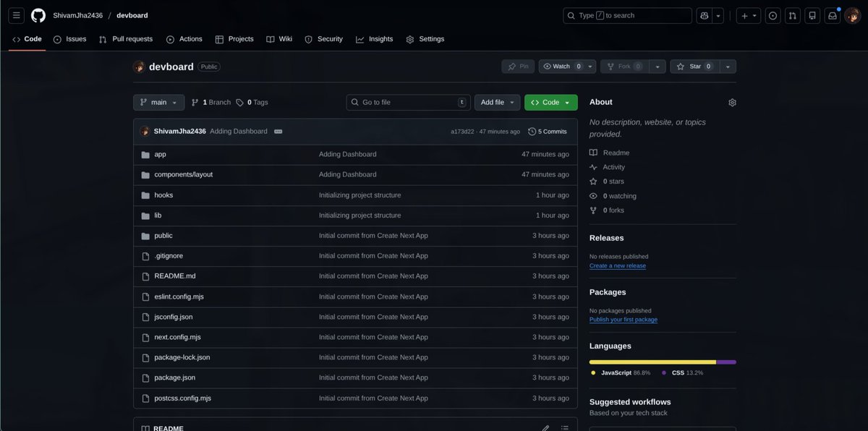Expand the Fork options dropdown arrow
868x431 pixels.
point(657,67)
